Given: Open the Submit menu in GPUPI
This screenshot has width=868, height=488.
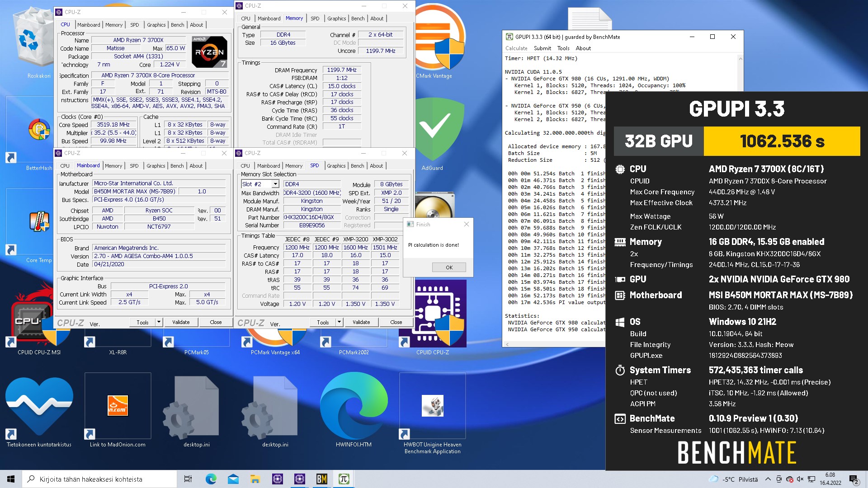Looking at the screenshot, I should [542, 48].
